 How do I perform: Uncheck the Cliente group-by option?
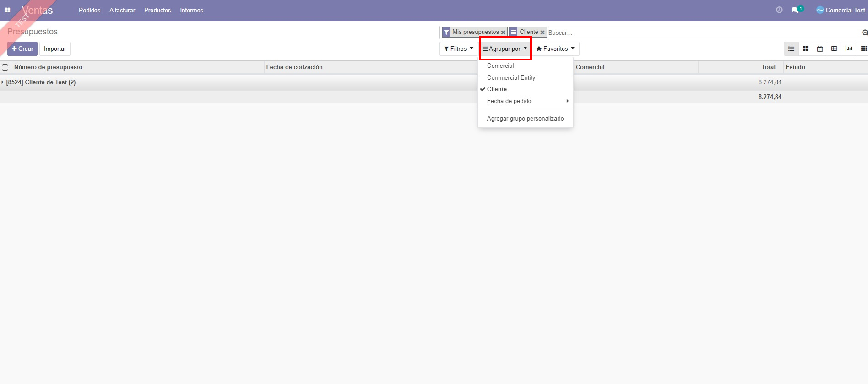[x=497, y=89]
